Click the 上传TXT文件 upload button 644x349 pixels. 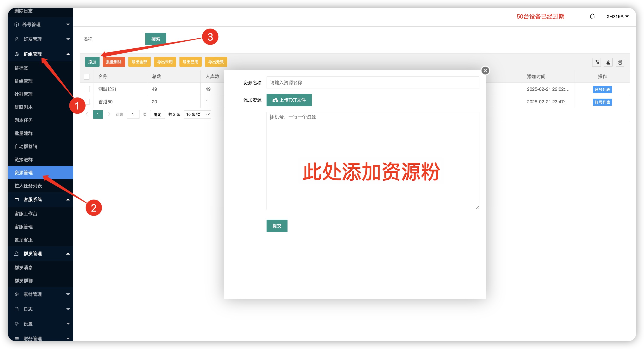[289, 100]
